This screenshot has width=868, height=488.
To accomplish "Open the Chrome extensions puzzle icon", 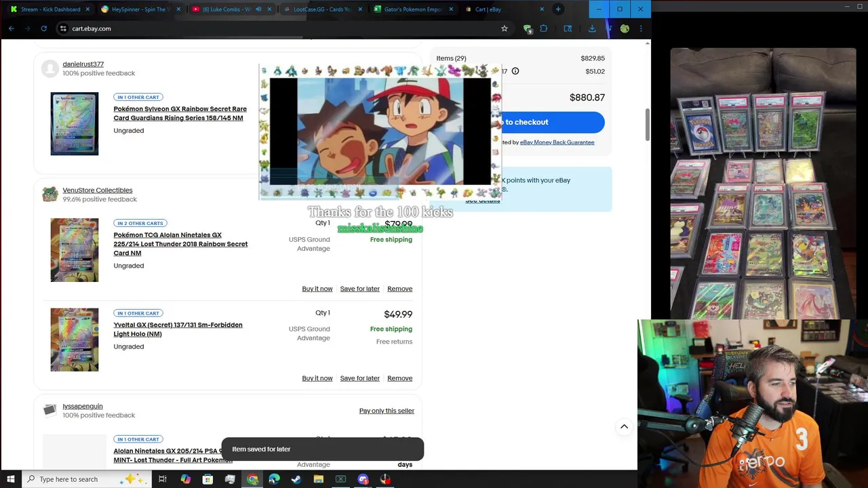I will (543, 28).
